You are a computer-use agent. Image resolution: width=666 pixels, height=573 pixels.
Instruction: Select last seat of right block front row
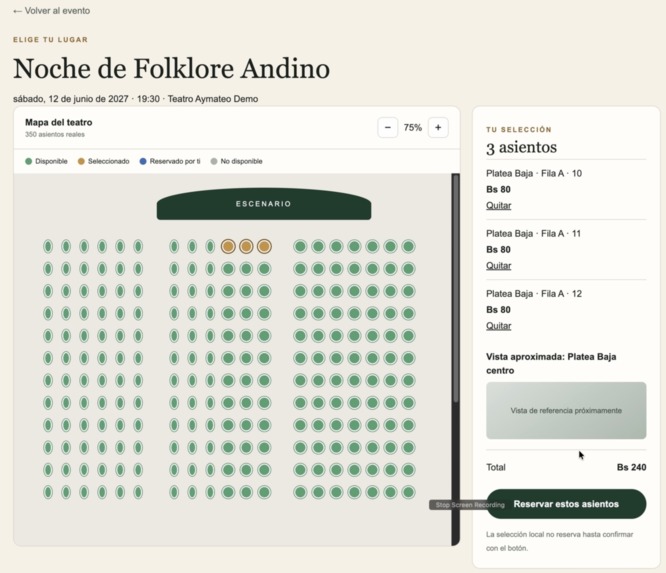[408, 246]
